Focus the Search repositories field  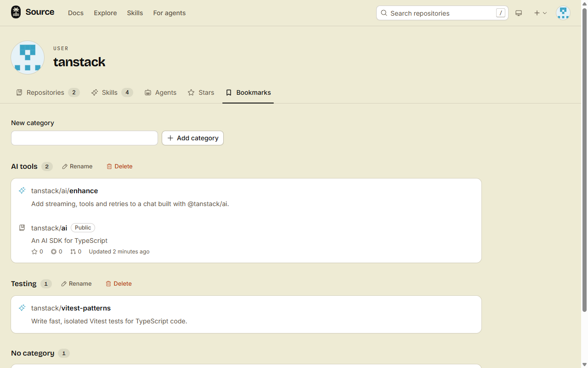[442, 13]
